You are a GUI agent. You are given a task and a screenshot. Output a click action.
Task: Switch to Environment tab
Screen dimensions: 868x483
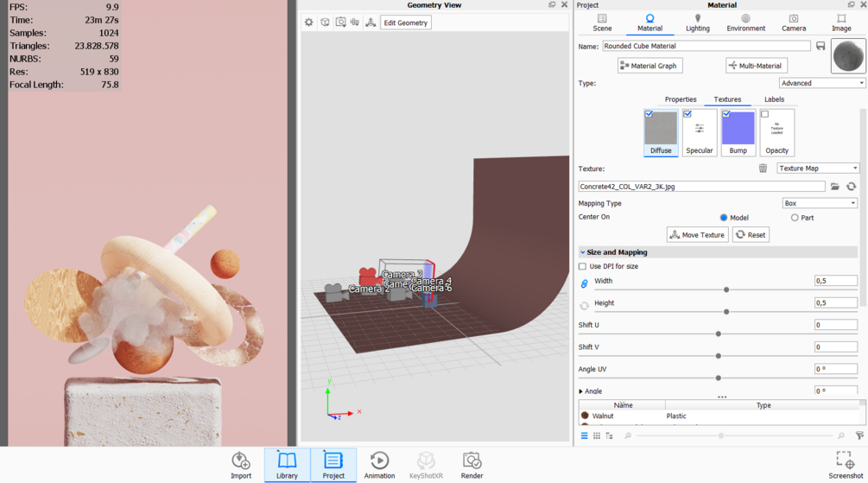(x=745, y=22)
